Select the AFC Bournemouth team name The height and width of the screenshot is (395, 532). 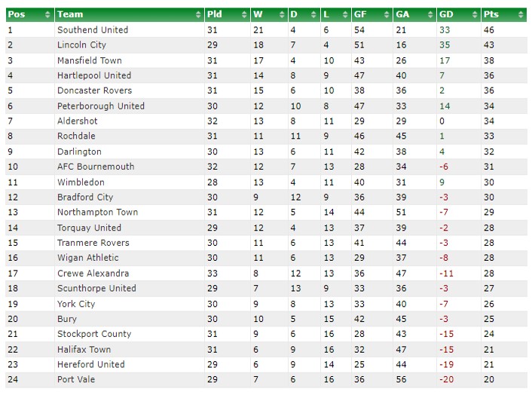[x=96, y=167]
